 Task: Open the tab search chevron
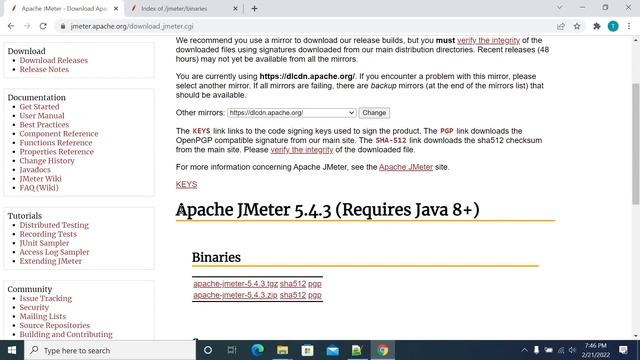coord(560,7)
